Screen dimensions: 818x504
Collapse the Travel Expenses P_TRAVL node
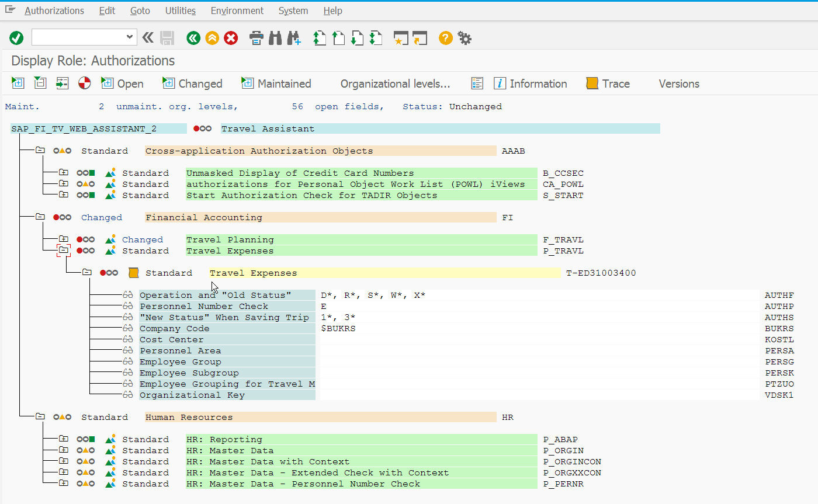63,251
